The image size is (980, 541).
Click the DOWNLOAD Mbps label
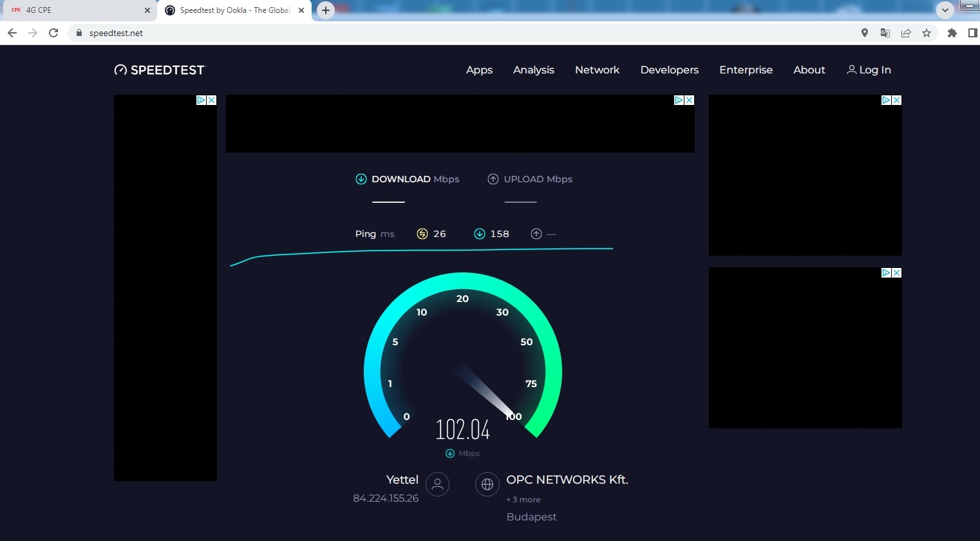(x=415, y=179)
